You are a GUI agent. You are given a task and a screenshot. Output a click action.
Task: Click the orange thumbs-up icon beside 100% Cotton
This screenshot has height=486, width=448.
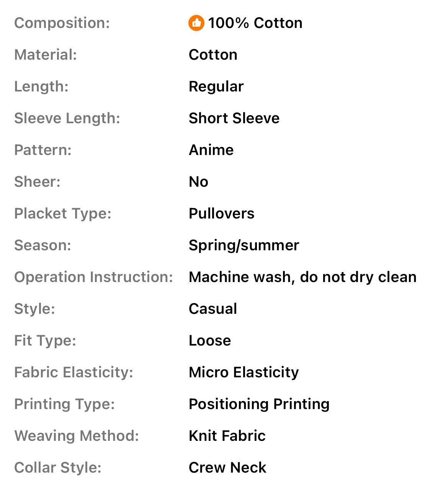point(196,23)
